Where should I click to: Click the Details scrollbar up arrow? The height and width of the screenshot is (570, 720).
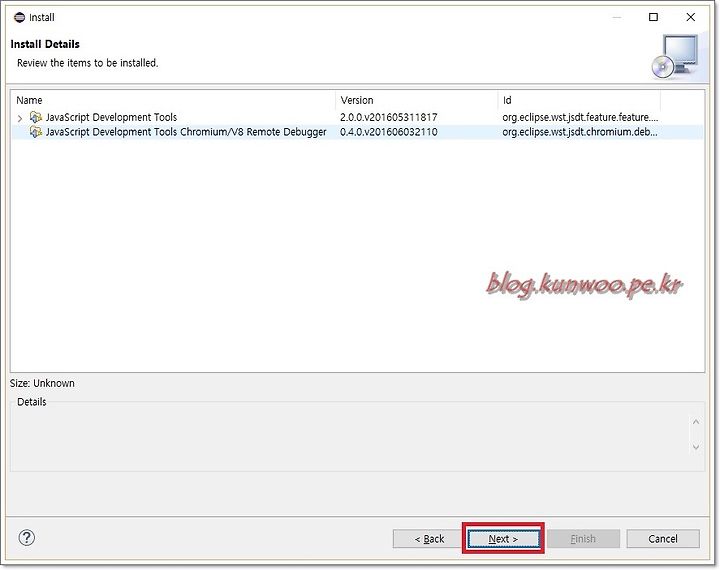tap(696, 422)
